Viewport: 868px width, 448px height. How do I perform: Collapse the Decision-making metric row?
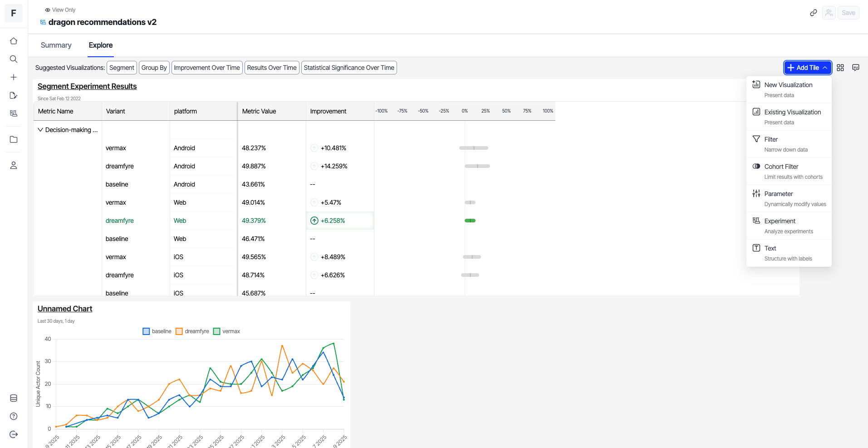[x=40, y=130]
